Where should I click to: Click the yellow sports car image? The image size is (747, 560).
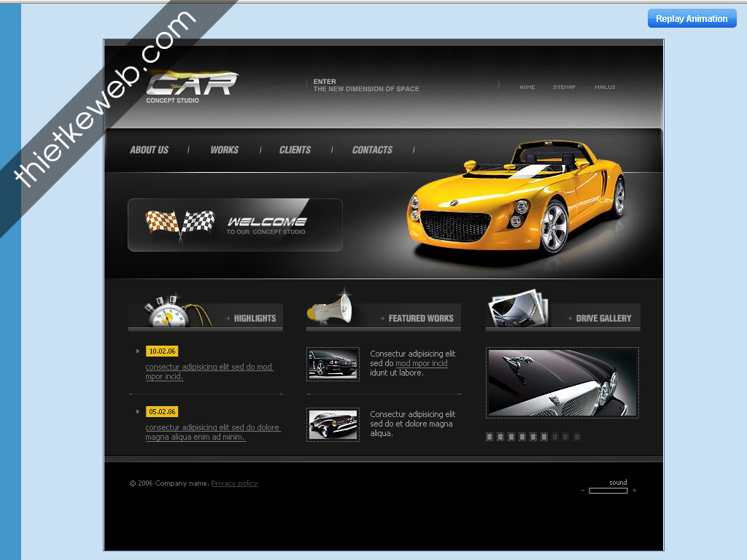516,198
